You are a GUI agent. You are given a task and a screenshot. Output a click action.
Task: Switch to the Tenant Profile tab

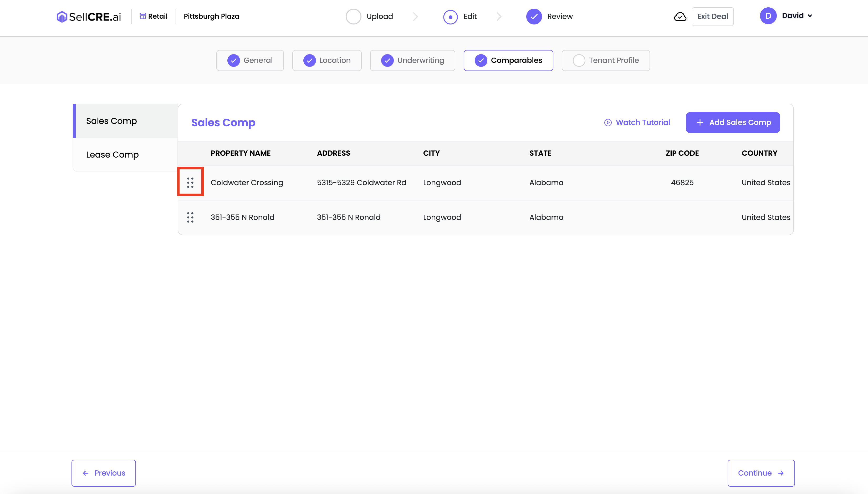click(x=606, y=61)
